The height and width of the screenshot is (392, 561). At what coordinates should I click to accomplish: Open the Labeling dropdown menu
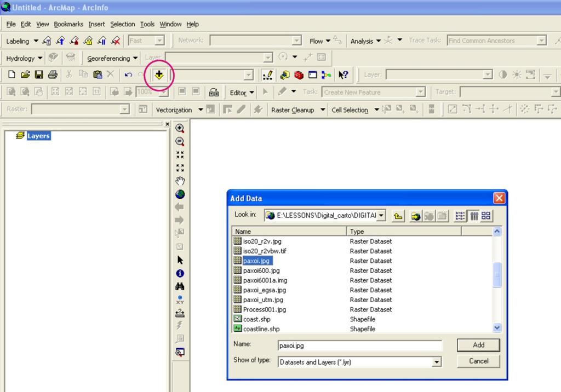point(22,41)
